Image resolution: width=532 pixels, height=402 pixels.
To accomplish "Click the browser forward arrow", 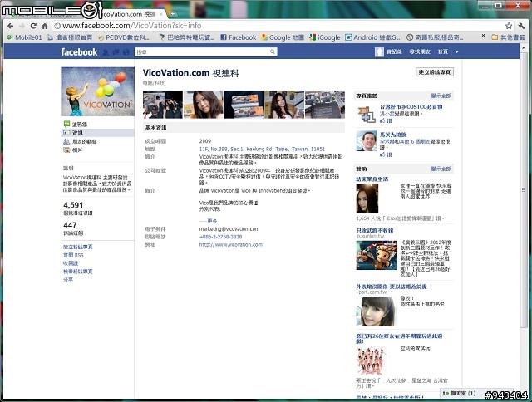I will click(x=22, y=26).
